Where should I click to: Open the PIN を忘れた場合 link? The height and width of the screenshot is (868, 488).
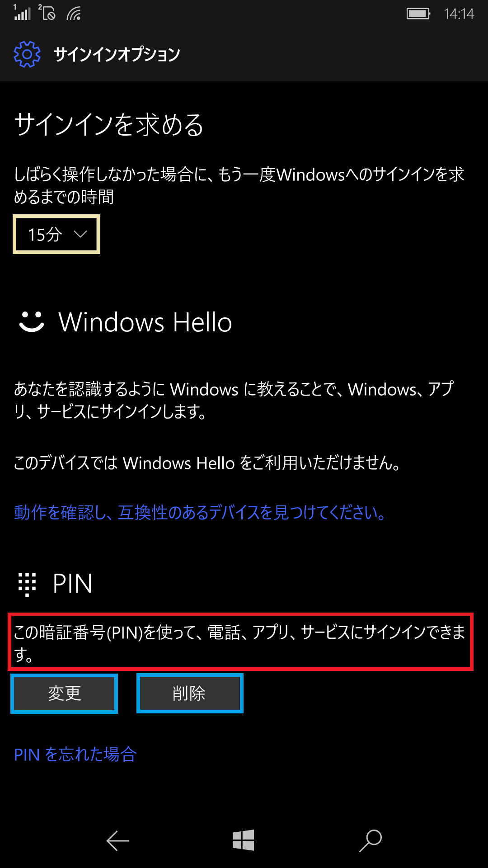coord(75,755)
